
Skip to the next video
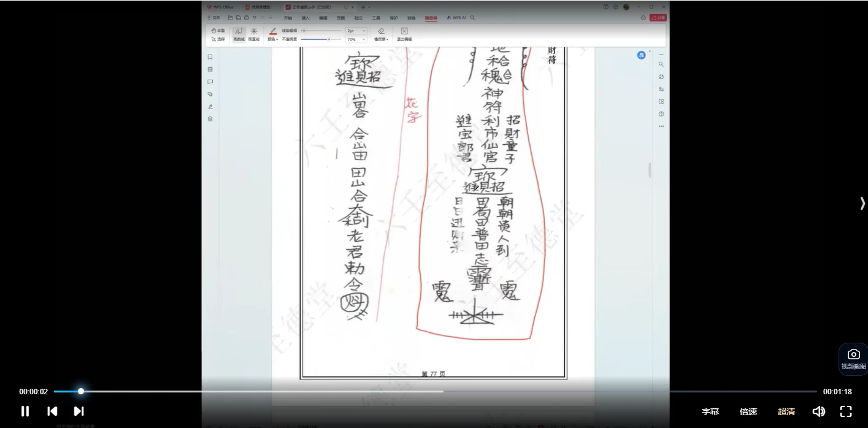(x=79, y=411)
